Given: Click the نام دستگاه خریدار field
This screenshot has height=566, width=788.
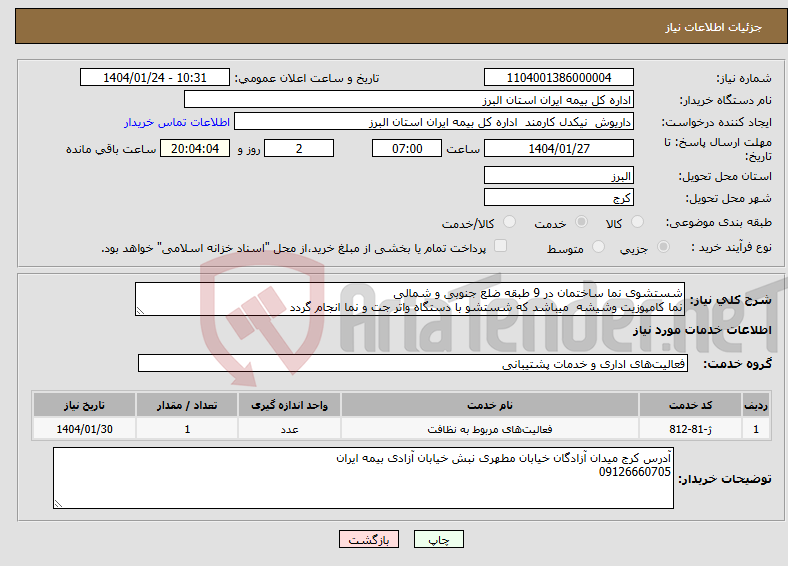Looking at the screenshot, I should tap(409, 100).
